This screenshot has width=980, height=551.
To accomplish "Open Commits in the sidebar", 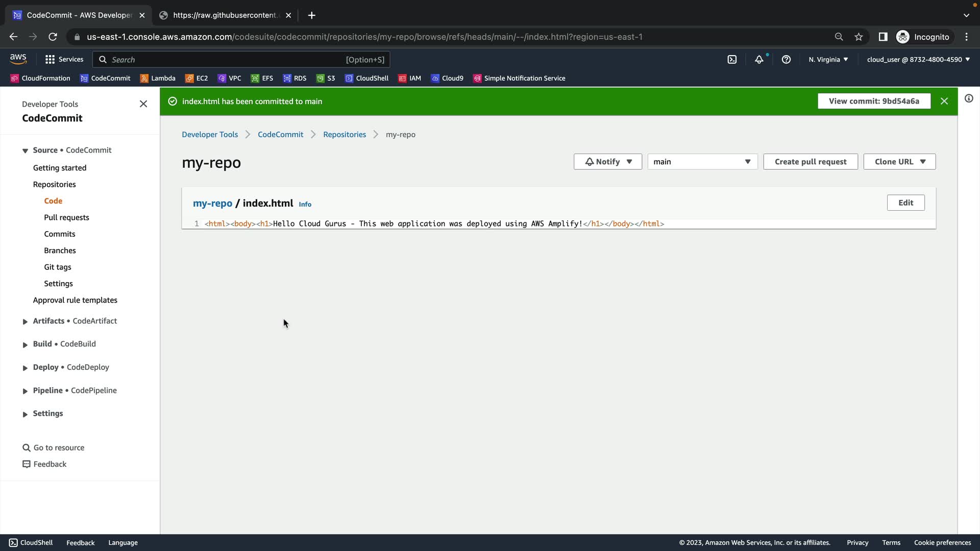I will point(60,234).
